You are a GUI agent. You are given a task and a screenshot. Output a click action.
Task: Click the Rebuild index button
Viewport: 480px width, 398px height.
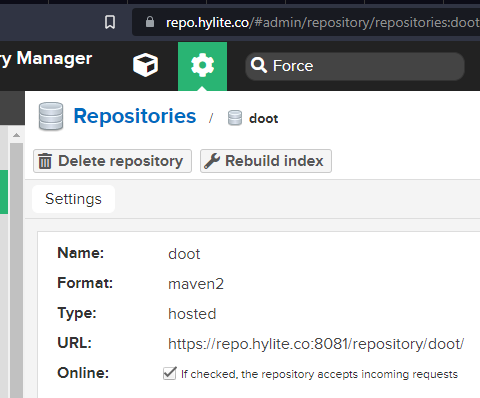266,161
